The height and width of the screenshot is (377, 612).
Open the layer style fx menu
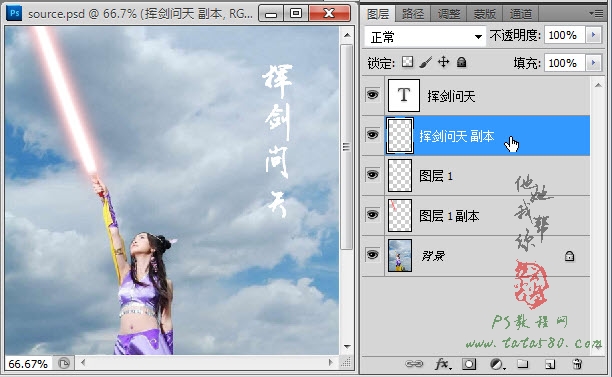click(443, 364)
